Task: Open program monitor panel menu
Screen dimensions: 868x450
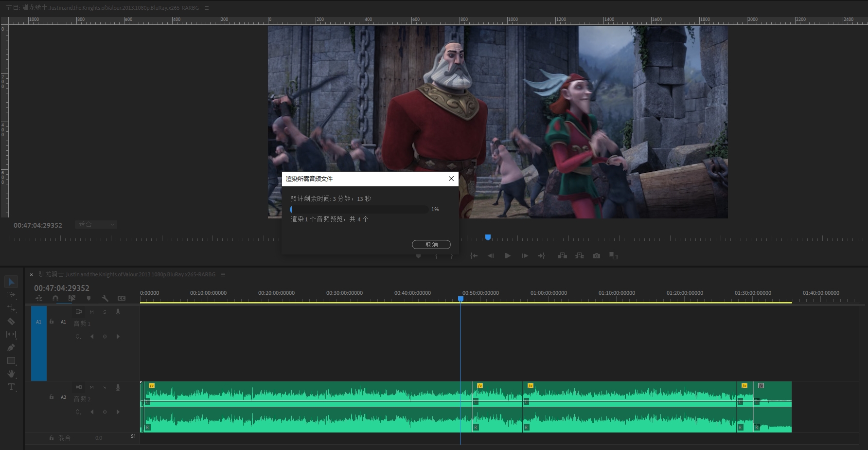Action: [207, 8]
